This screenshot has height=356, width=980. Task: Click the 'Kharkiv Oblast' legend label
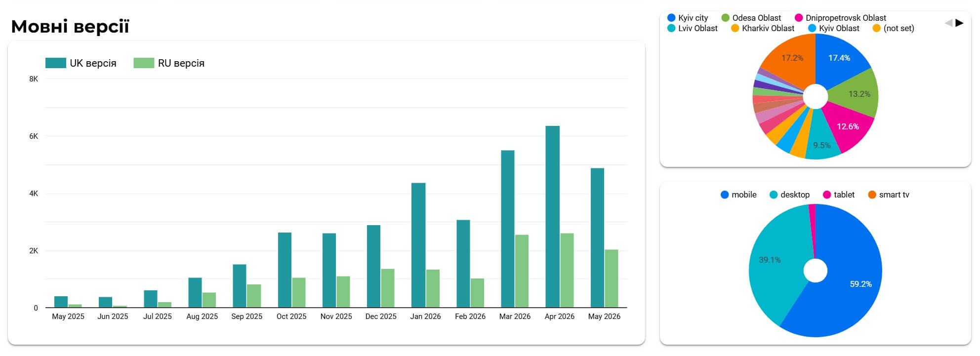point(768,28)
